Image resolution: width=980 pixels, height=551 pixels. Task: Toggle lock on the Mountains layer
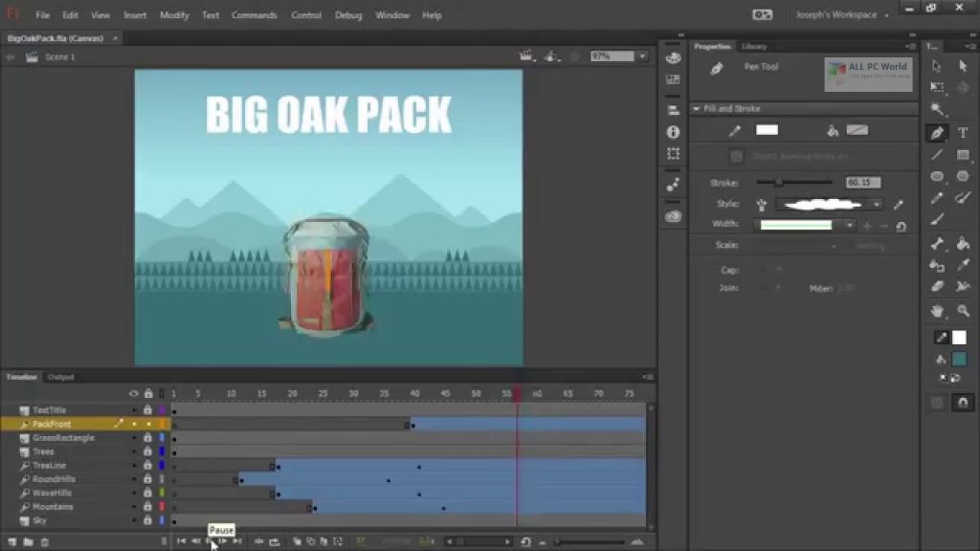(147, 507)
